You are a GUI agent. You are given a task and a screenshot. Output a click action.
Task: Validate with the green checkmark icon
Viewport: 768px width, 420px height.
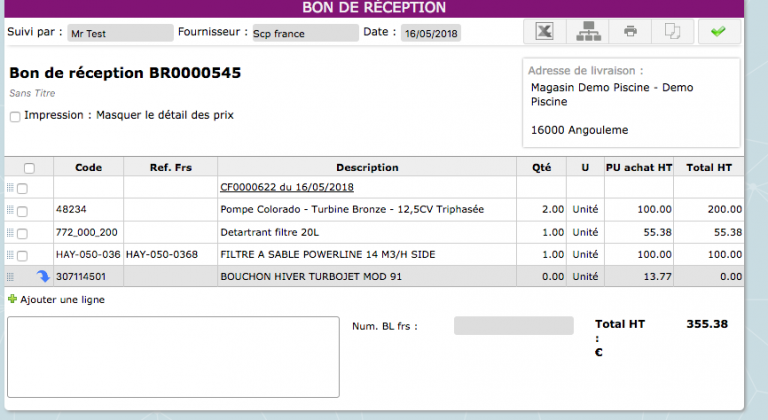(x=717, y=32)
